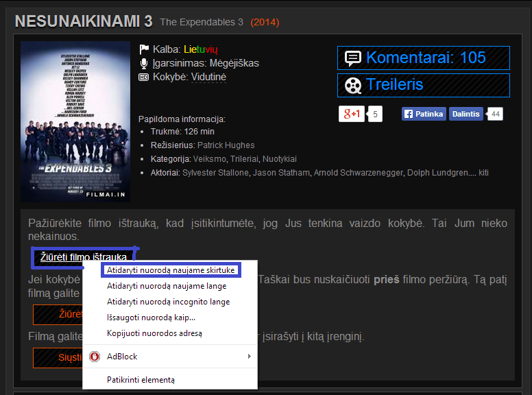Open the Komentarai: 105 button
Image resolution: width=532 pixels, height=395 pixels.
(x=424, y=58)
